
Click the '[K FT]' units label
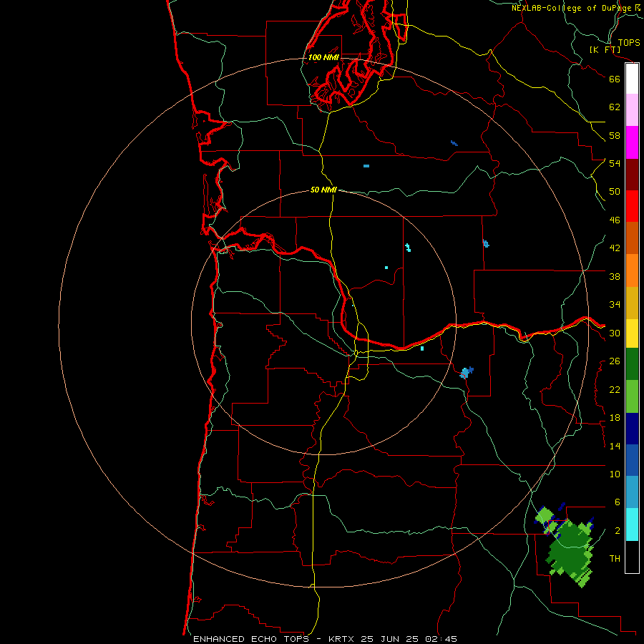pos(605,50)
